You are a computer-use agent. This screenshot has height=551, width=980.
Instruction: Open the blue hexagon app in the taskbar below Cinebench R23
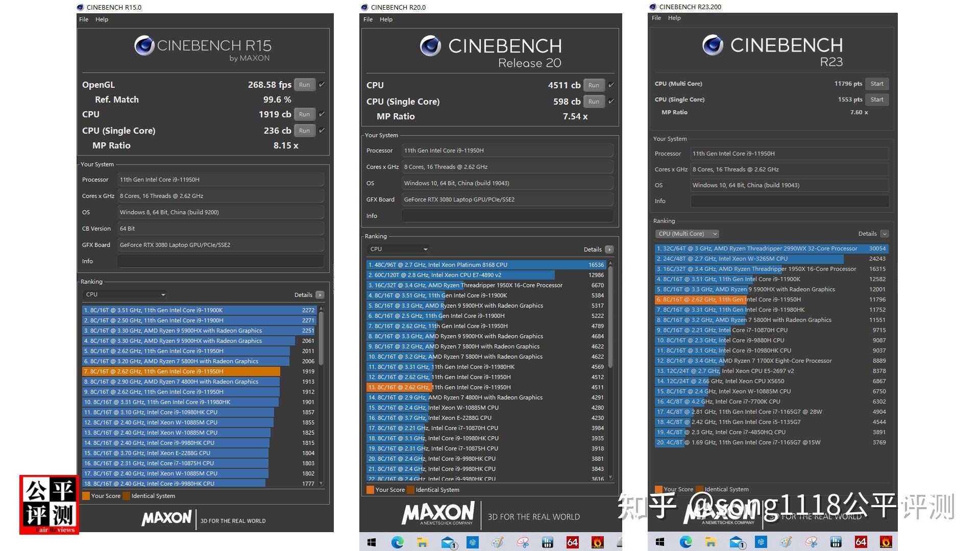(761, 541)
